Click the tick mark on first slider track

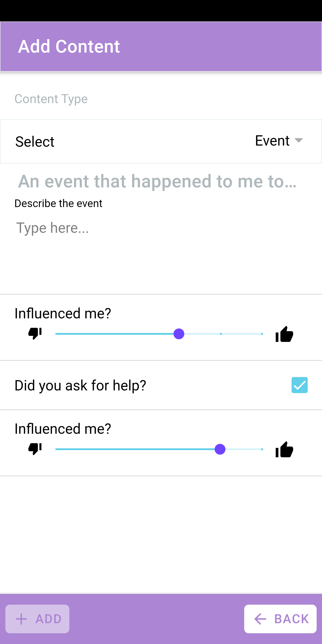(221, 334)
